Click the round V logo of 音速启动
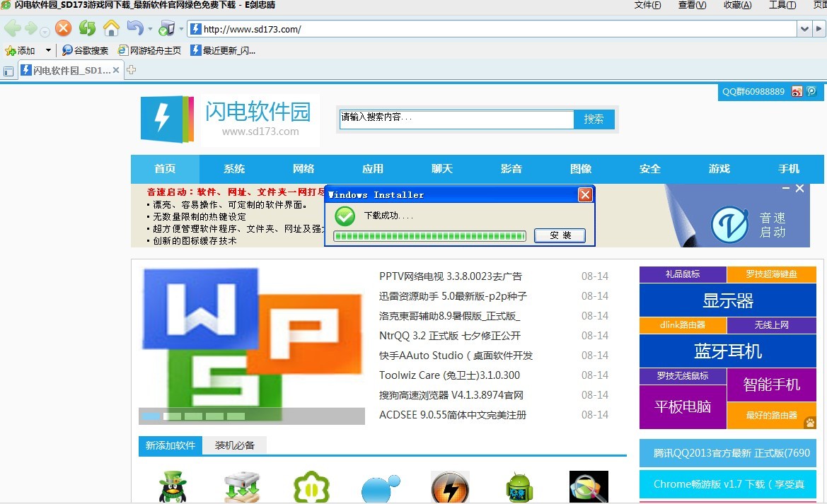This screenshot has width=827, height=504. [x=729, y=224]
